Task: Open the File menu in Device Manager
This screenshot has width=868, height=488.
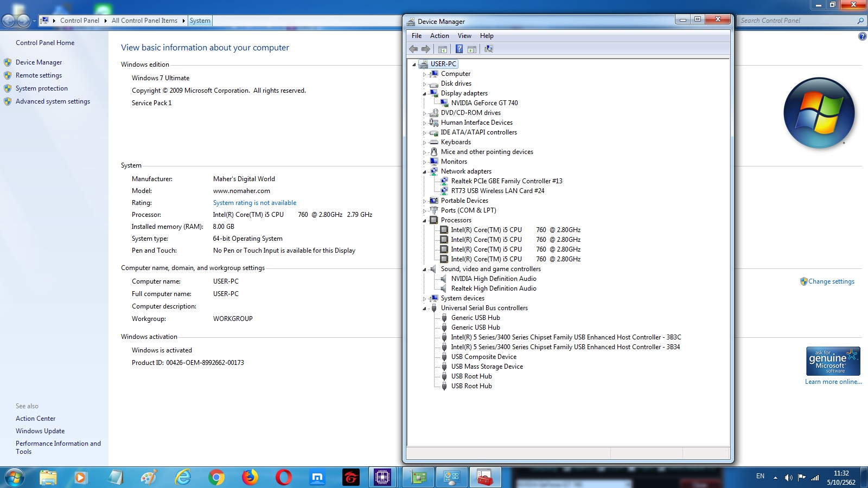Action: (417, 36)
